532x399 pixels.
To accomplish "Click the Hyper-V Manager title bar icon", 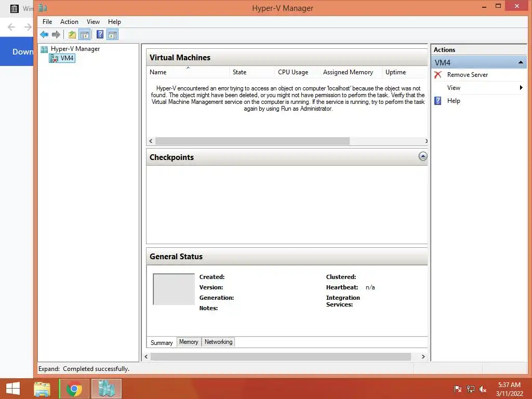I will tap(43, 7).
